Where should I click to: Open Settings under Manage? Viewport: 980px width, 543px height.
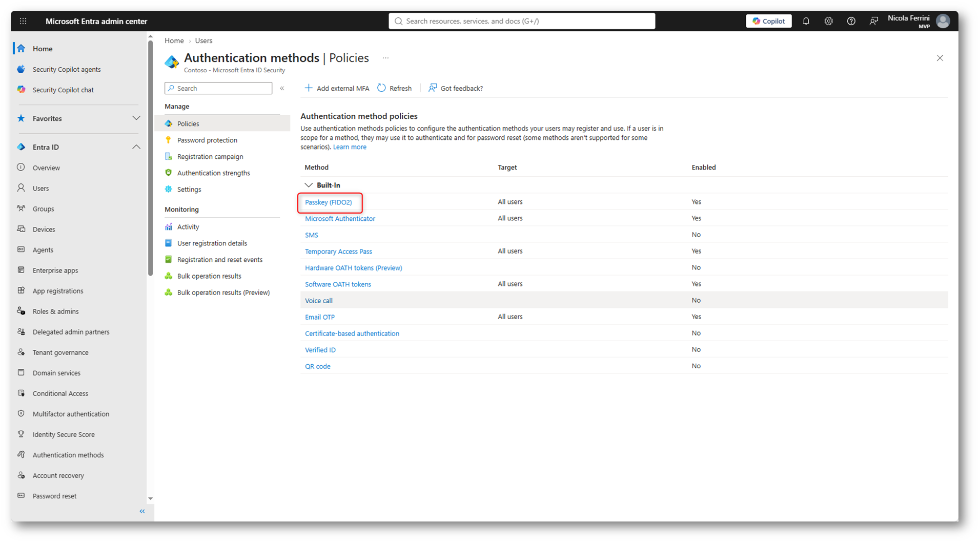(x=189, y=189)
